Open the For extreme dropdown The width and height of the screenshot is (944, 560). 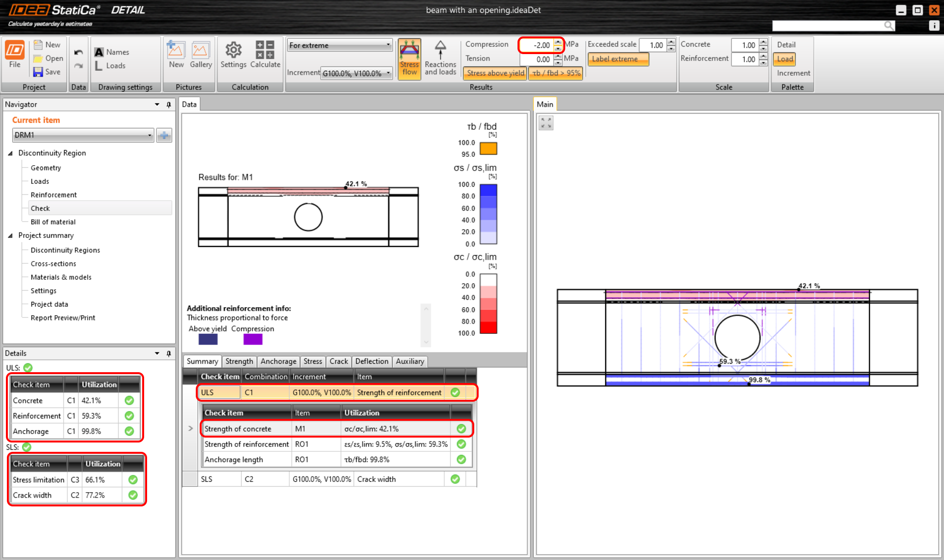pyautogui.click(x=339, y=45)
